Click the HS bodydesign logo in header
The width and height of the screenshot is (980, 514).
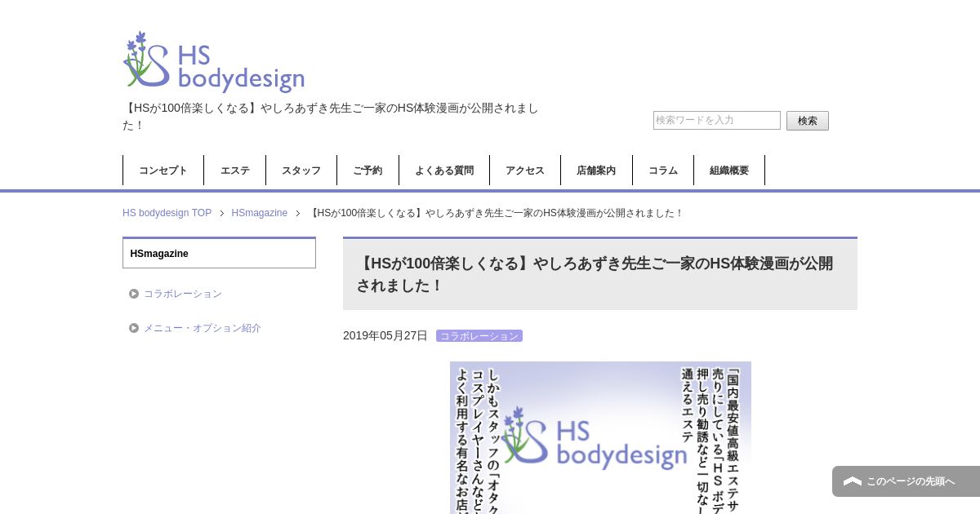(214, 62)
